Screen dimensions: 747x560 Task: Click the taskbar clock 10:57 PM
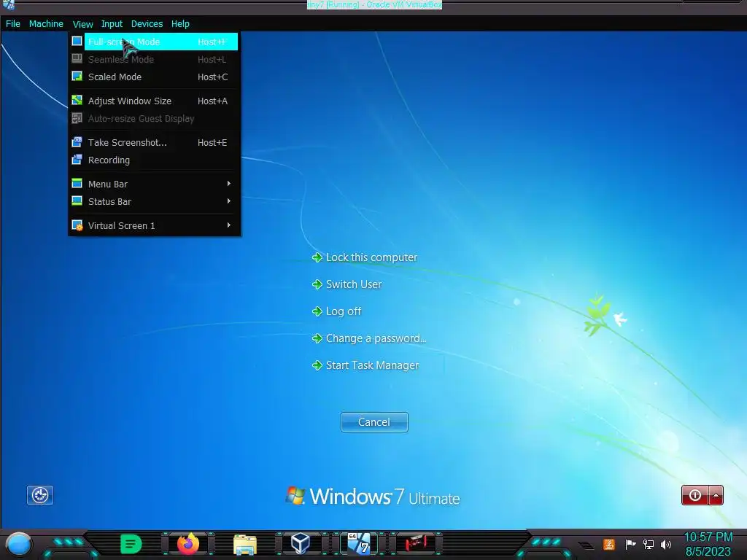[x=708, y=537]
